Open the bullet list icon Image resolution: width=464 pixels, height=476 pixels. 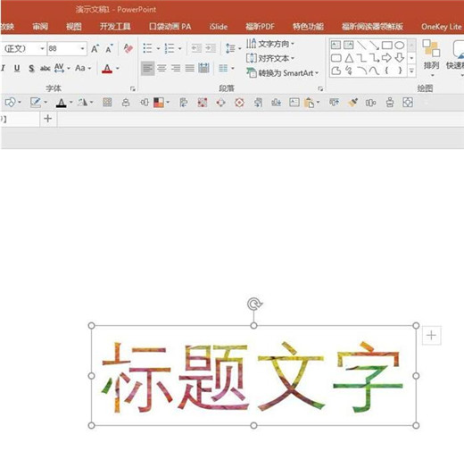point(147,48)
